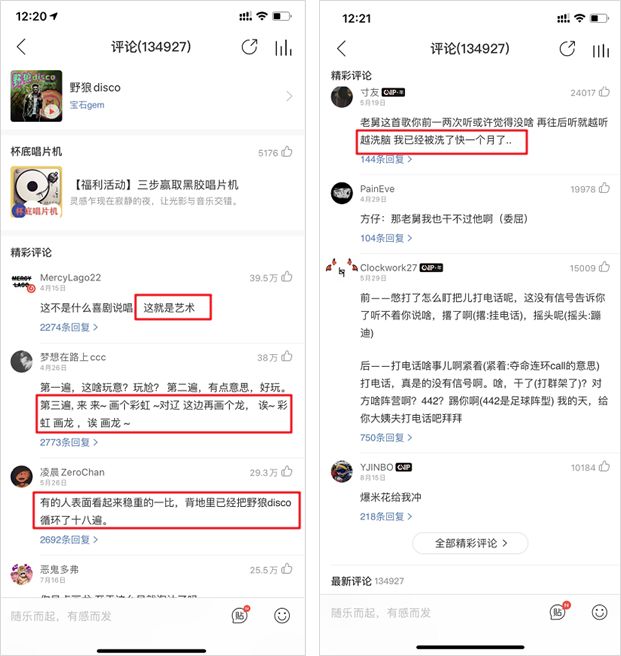Viewport: 621px width, 656px height.
Task: Open 野狼disco song detail chevron
Action: [x=289, y=96]
